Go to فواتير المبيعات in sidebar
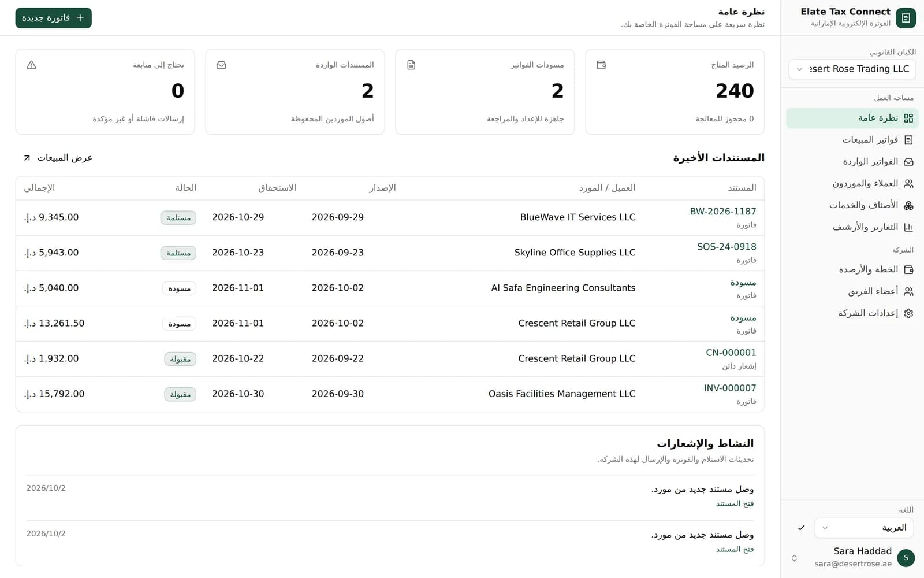This screenshot has width=924, height=578. pos(852,140)
